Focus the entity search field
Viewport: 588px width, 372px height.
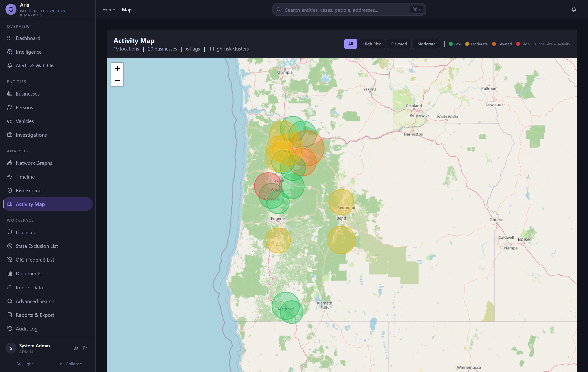[349, 10]
